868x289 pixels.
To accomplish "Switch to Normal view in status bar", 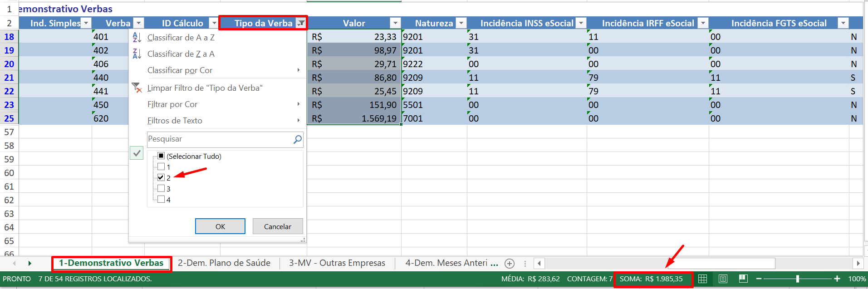I will coord(702,279).
